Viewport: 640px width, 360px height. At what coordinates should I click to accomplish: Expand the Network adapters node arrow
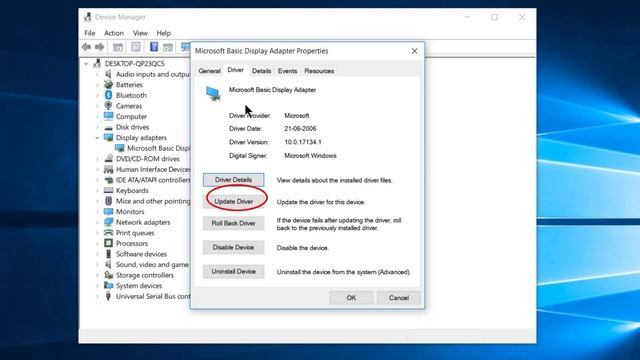pos(97,222)
